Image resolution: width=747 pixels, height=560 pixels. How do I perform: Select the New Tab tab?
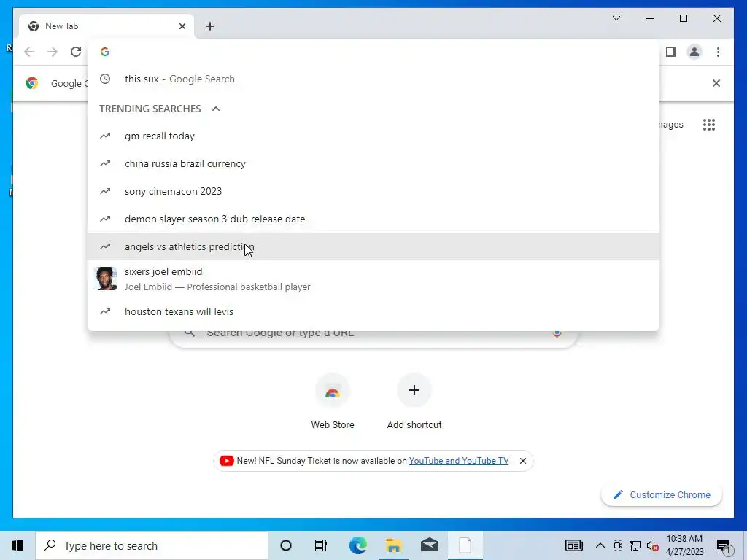tap(107, 26)
